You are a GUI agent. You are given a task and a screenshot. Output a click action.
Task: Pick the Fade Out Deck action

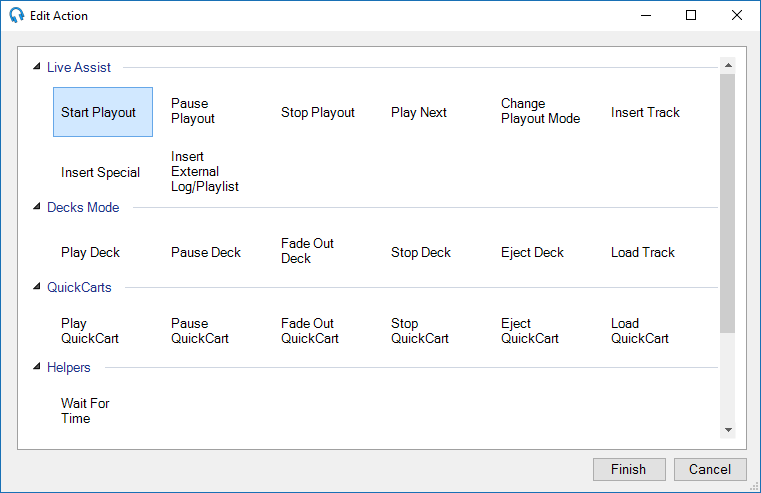point(308,251)
